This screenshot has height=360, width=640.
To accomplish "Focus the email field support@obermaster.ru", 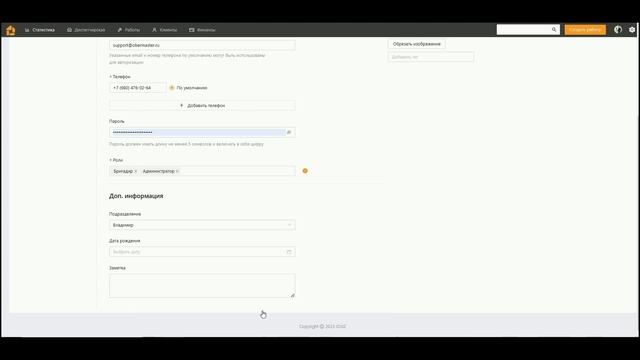I will 202,45.
